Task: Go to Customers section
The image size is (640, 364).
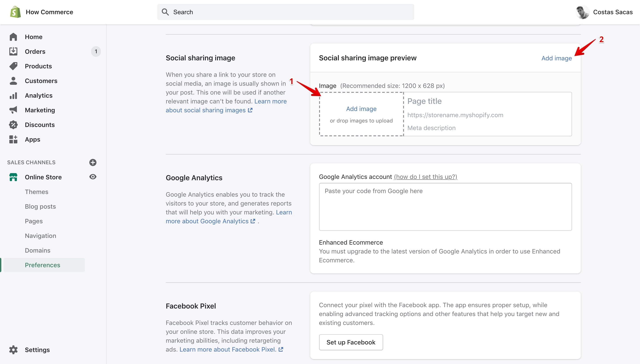Action: coord(41,81)
